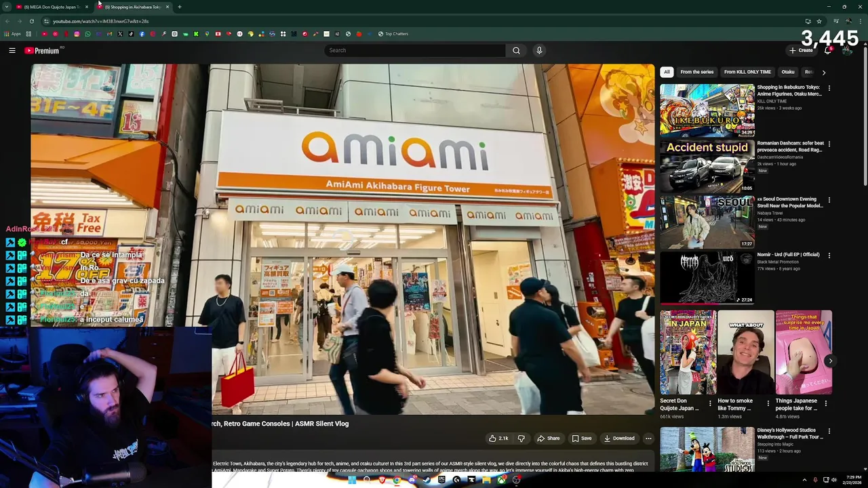Open Apps bookmarks shortcut
This screenshot has height=488, width=868.
[x=13, y=34]
